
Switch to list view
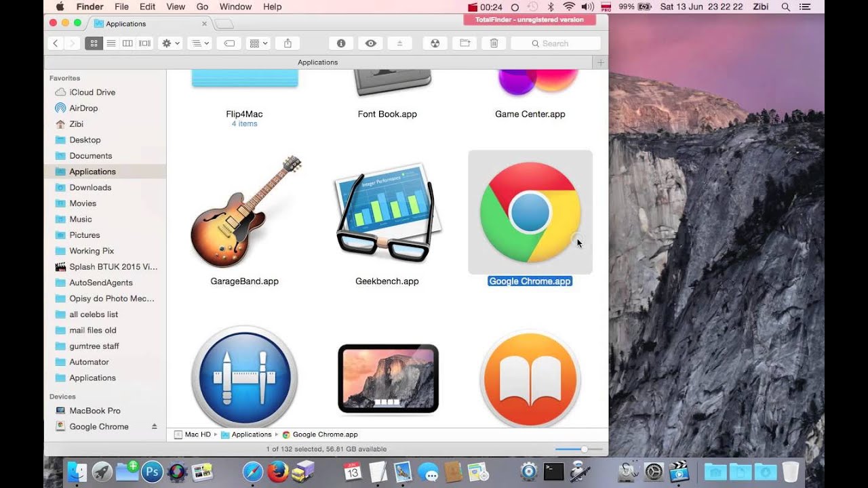(x=111, y=43)
